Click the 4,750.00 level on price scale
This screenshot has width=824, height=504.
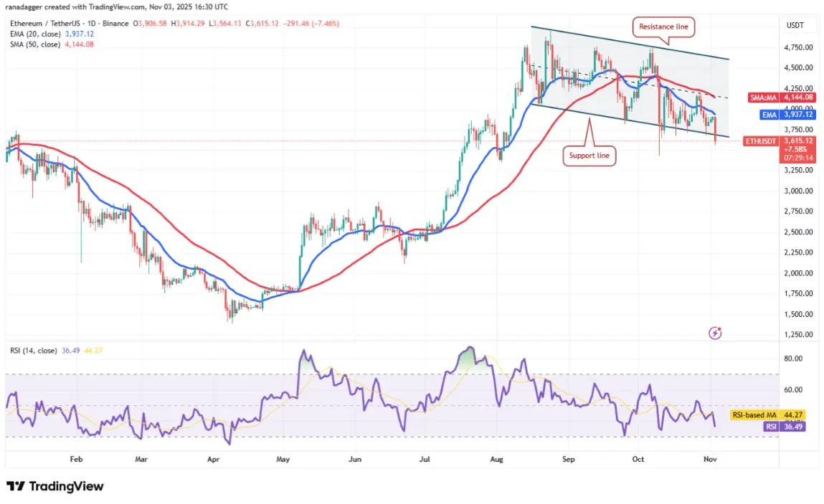(x=798, y=47)
